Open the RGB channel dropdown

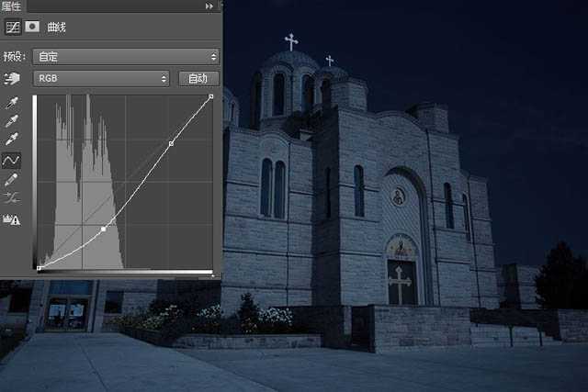[101, 79]
